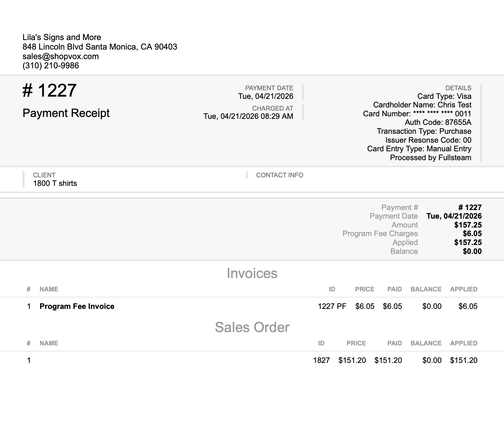Click the Payment Receipt title
Screen dimensions: 504x436
66,113
